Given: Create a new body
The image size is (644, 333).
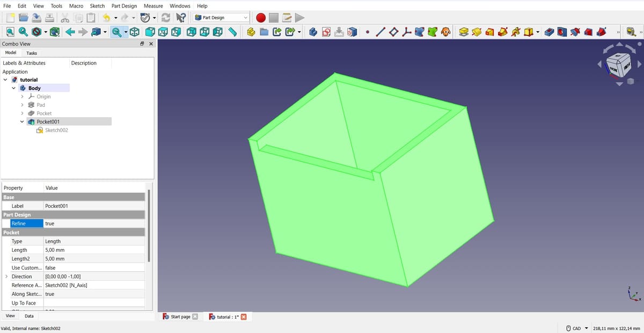Looking at the screenshot, I should coord(313,32).
